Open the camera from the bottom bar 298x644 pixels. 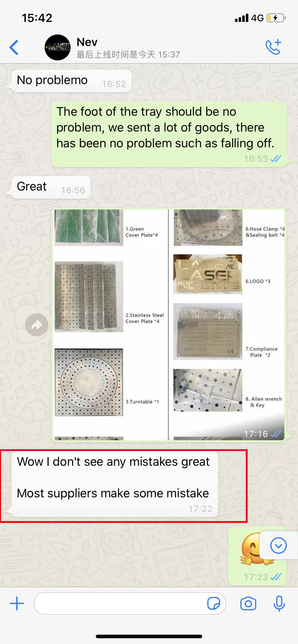(248, 603)
